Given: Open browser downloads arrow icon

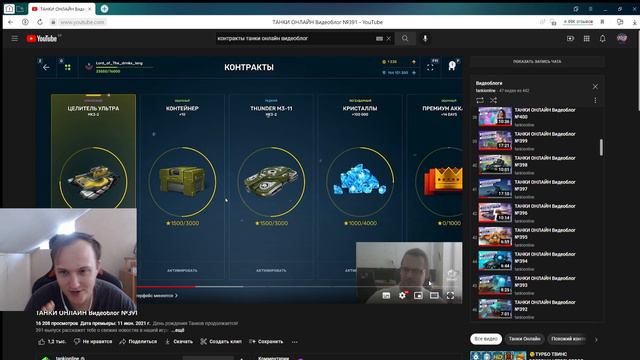Looking at the screenshot, I should [634, 22].
